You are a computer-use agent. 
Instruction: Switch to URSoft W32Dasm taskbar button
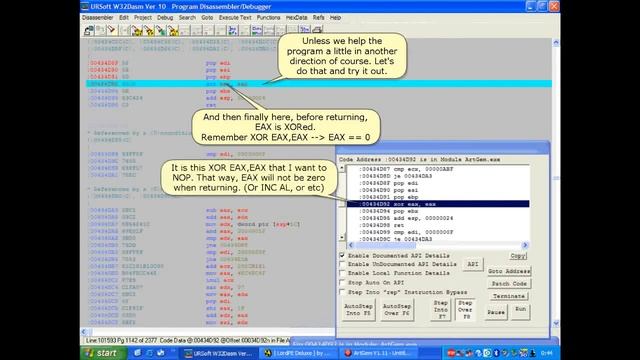coord(219,353)
